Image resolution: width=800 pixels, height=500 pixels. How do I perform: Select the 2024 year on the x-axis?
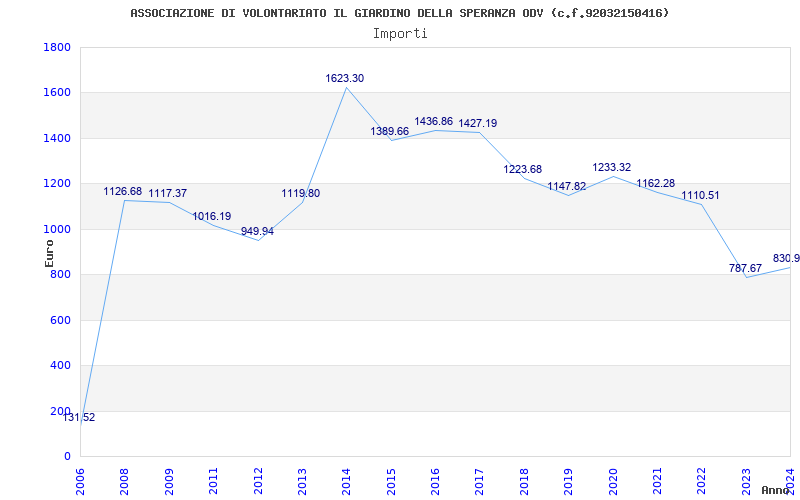click(x=790, y=476)
